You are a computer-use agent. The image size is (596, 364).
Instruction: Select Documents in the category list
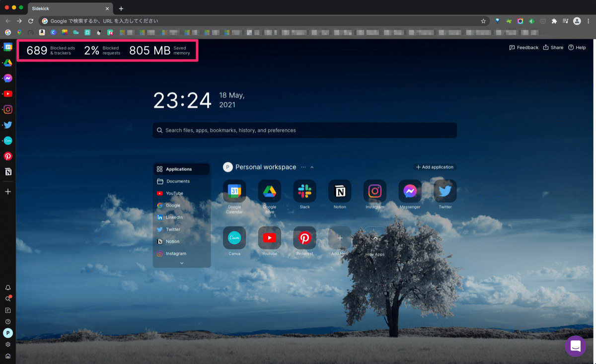(x=182, y=181)
